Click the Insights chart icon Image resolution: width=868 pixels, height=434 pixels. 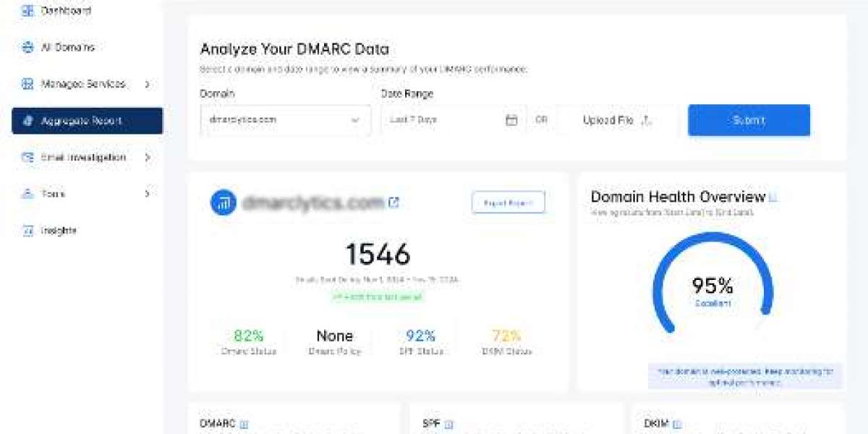click(x=27, y=231)
